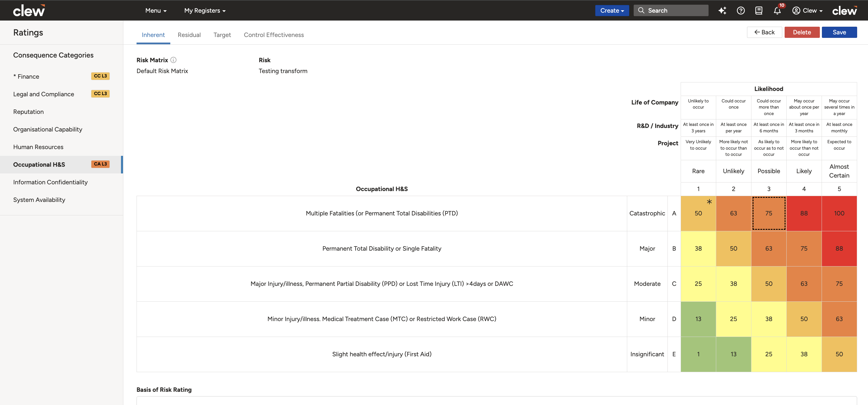Select Moderate Rare cell 25
The height and width of the screenshot is (405, 868).
[698, 284]
